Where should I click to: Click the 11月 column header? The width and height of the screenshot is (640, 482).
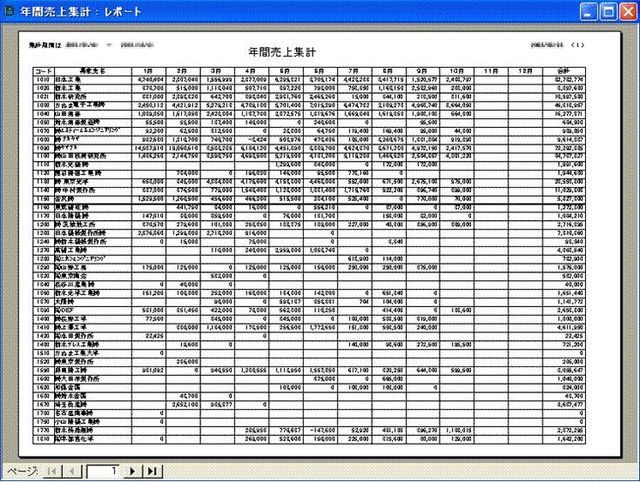click(x=491, y=71)
